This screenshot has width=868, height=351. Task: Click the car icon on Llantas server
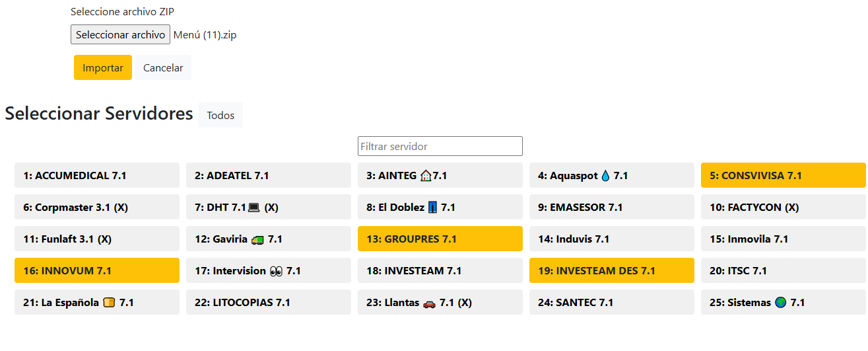click(429, 303)
